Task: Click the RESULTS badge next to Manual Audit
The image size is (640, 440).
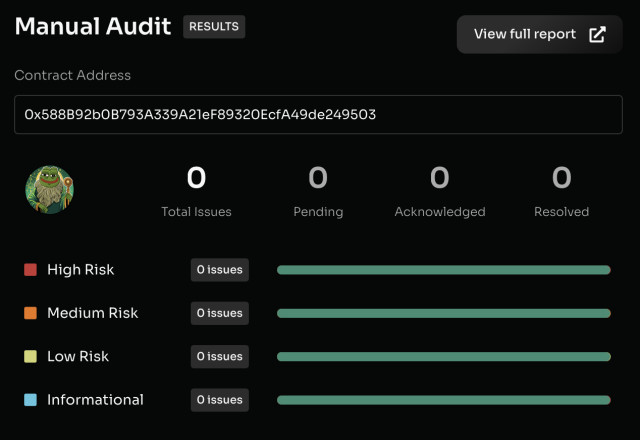Action: 214,27
